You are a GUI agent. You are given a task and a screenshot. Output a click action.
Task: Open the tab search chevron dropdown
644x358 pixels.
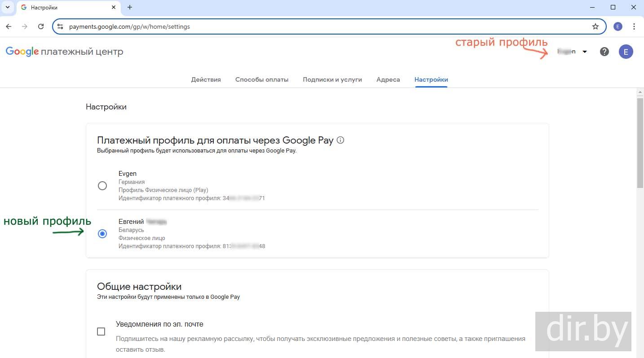click(8, 7)
